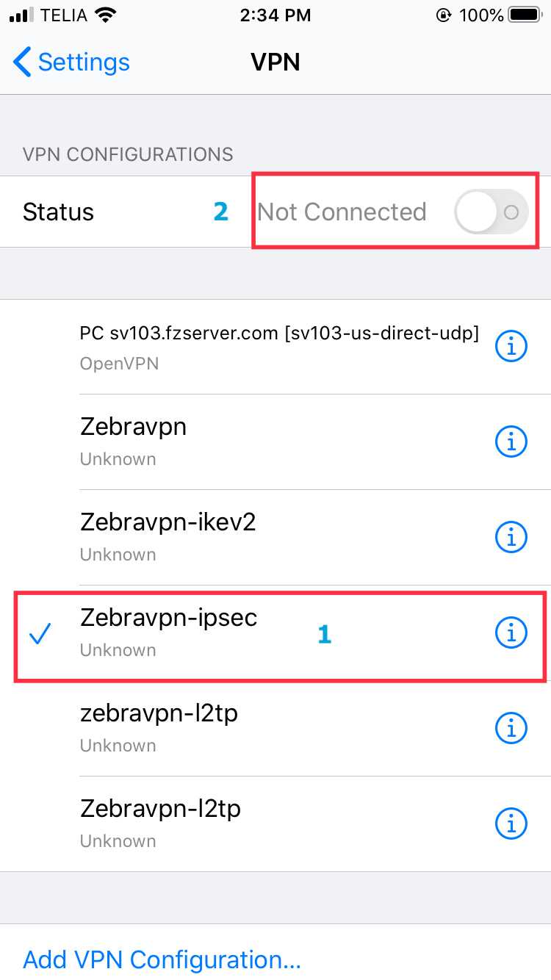The height and width of the screenshot is (980, 551).
Task: Go back to Settings
Action: 72,62
